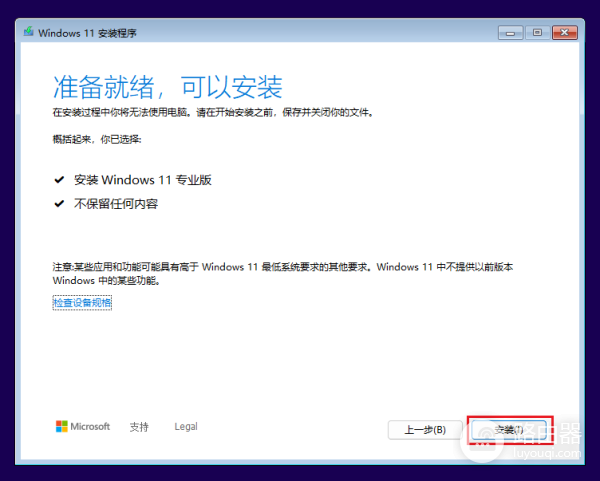Open the Legal link

(x=186, y=426)
